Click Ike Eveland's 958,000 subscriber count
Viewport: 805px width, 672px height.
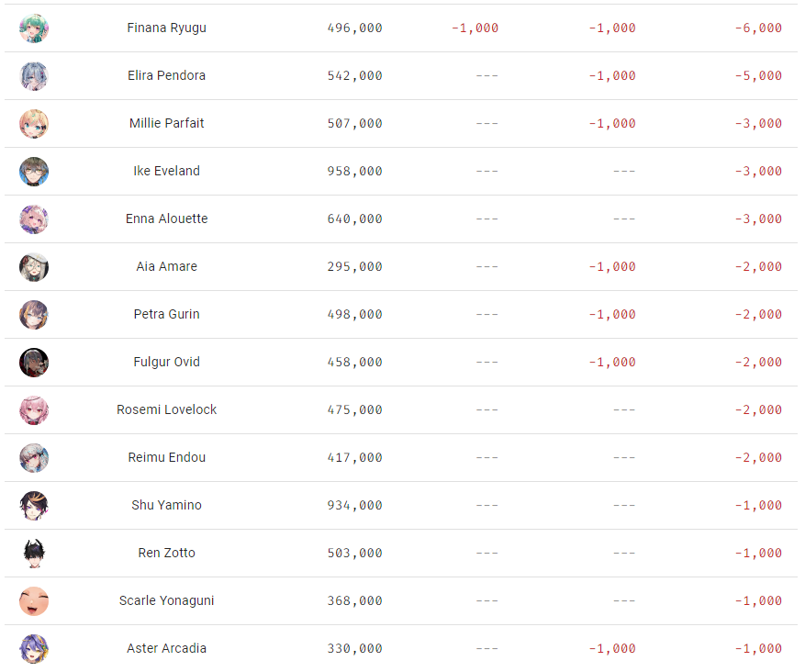click(x=354, y=171)
